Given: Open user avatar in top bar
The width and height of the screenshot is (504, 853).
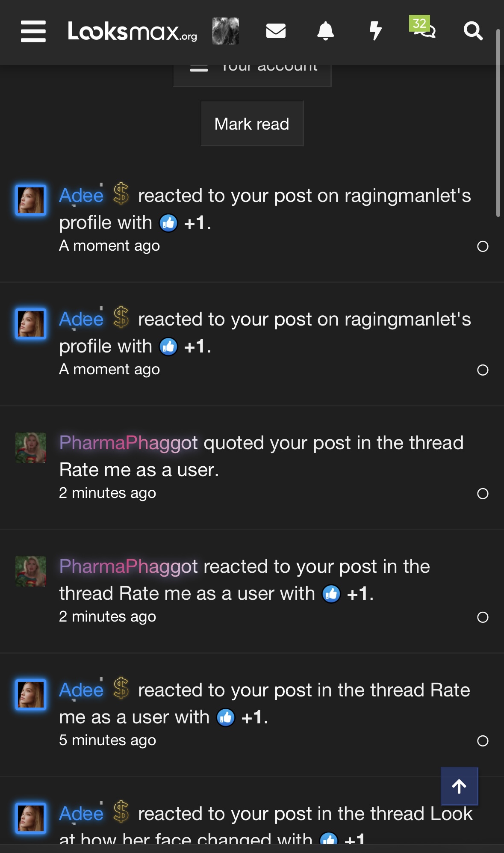Looking at the screenshot, I should pyautogui.click(x=225, y=31).
